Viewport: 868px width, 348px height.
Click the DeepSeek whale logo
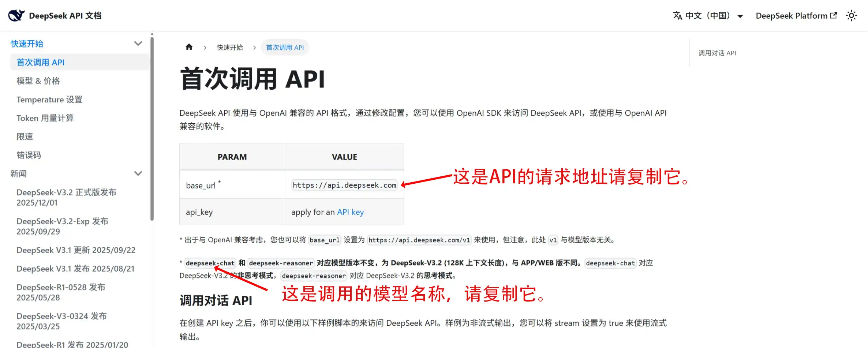(x=16, y=15)
